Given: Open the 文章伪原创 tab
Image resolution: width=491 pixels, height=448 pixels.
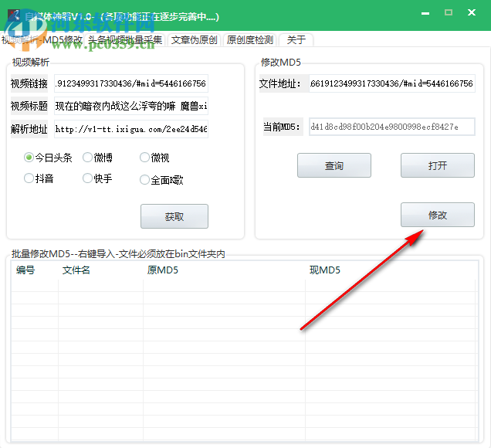Looking at the screenshot, I should tap(194, 40).
